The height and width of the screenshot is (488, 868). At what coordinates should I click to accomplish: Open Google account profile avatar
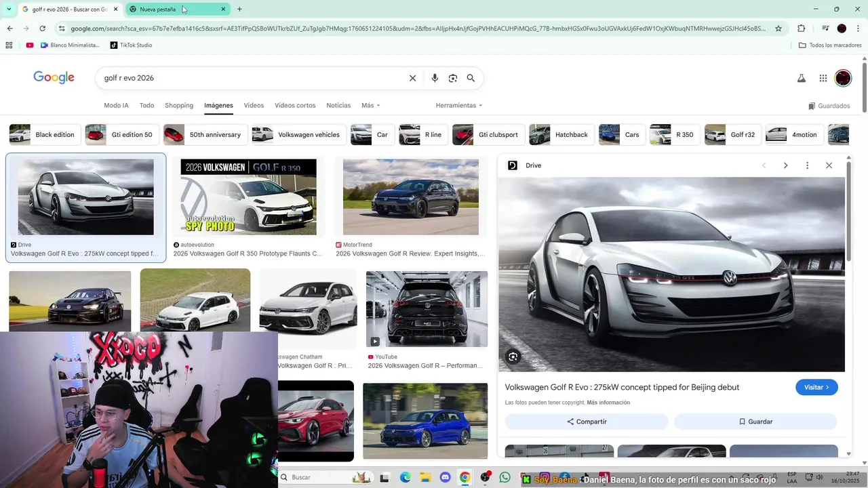pos(843,78)
